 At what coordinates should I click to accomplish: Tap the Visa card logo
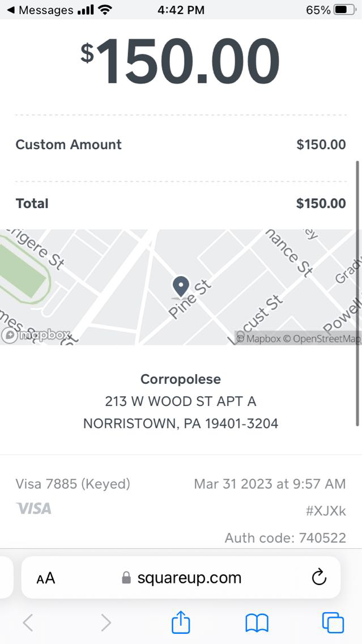click(34, 509)
